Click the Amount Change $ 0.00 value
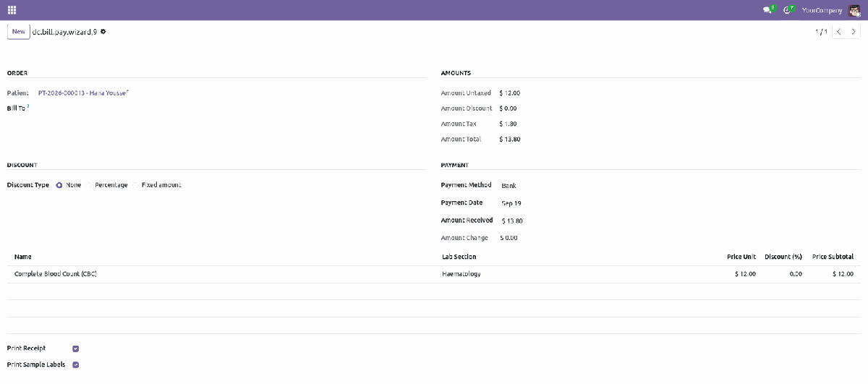 [508, 238]
